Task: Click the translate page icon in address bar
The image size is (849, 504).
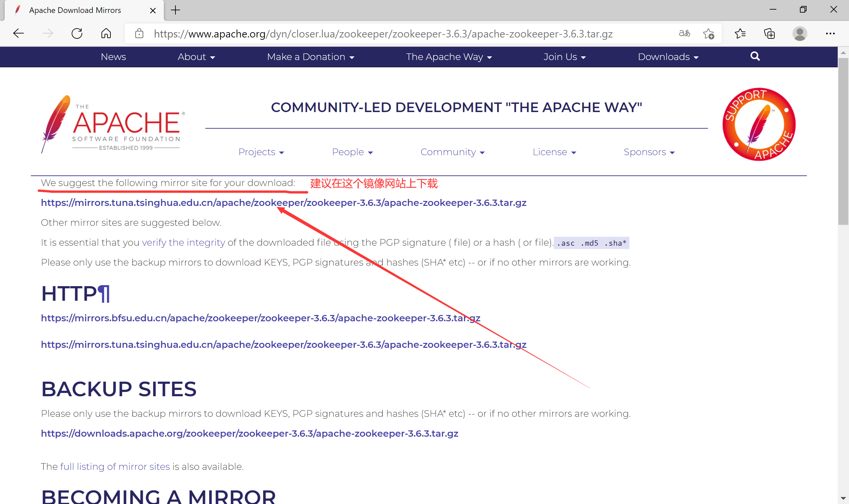Action: point(684,33)
